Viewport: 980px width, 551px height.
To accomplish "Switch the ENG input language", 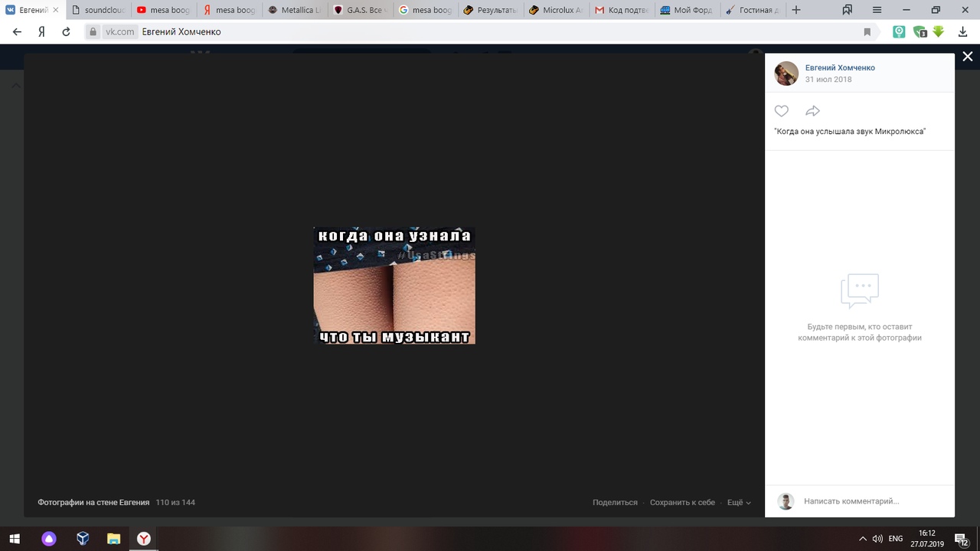I will click(896, 539).
